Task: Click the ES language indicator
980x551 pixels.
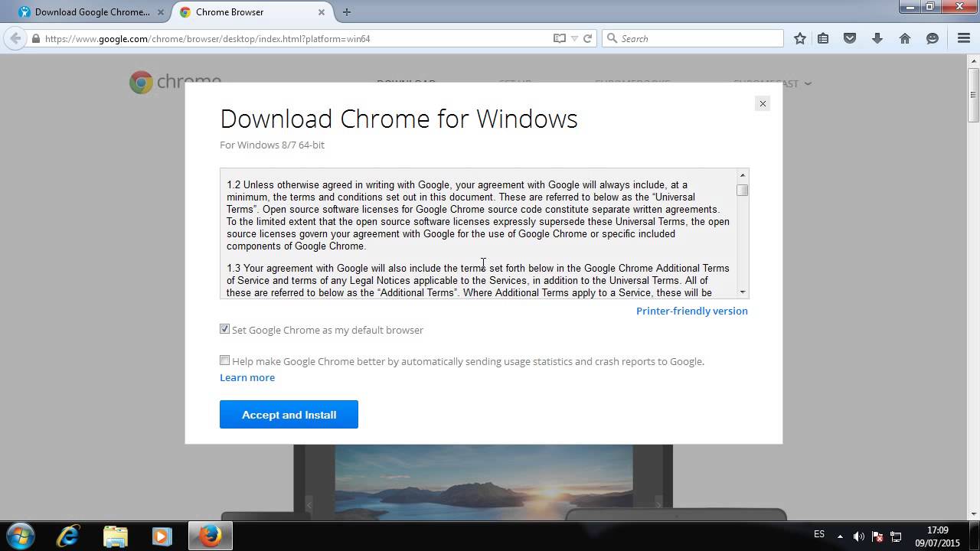Action: point(819,534)
